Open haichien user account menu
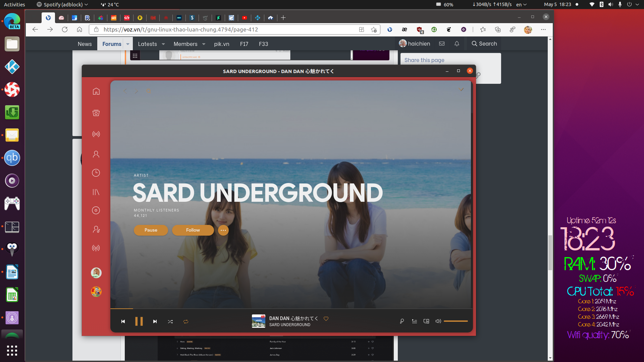 pos(415,44)
